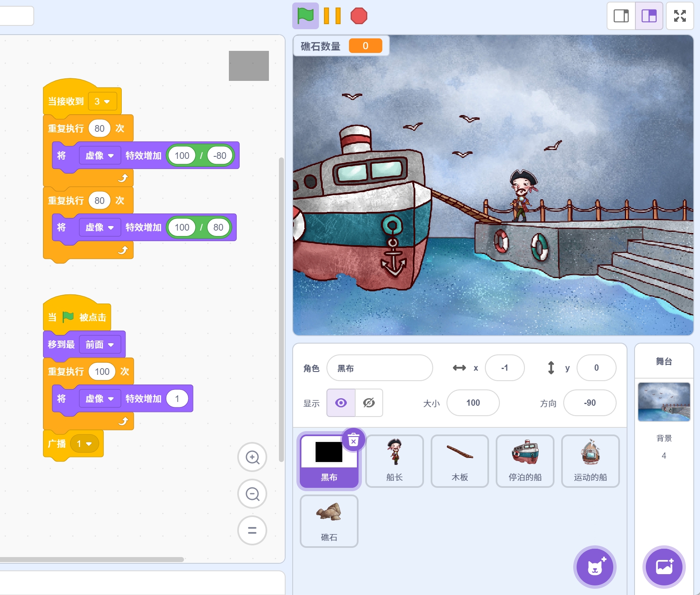The width and height of the screenshot is (700, 595).
Task: Delete the 黑布 sprite with trash icon
Action: pyautogui.click(x=353, y=440)
